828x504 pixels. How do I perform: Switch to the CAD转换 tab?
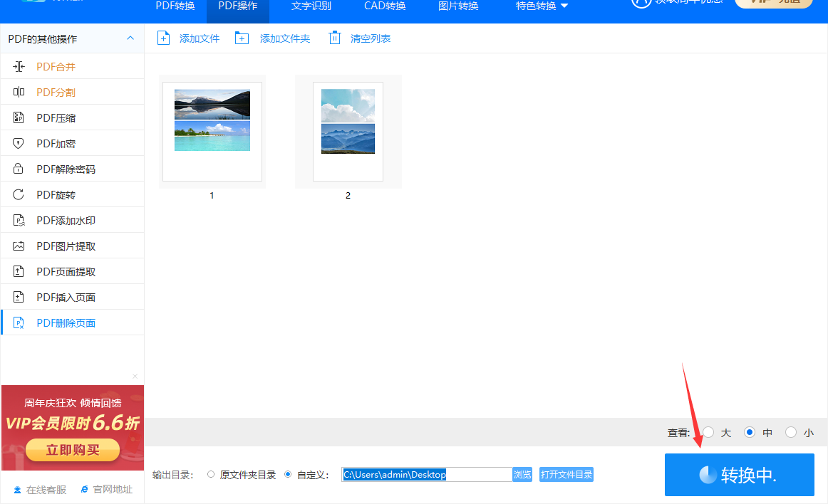coord(385,6)
